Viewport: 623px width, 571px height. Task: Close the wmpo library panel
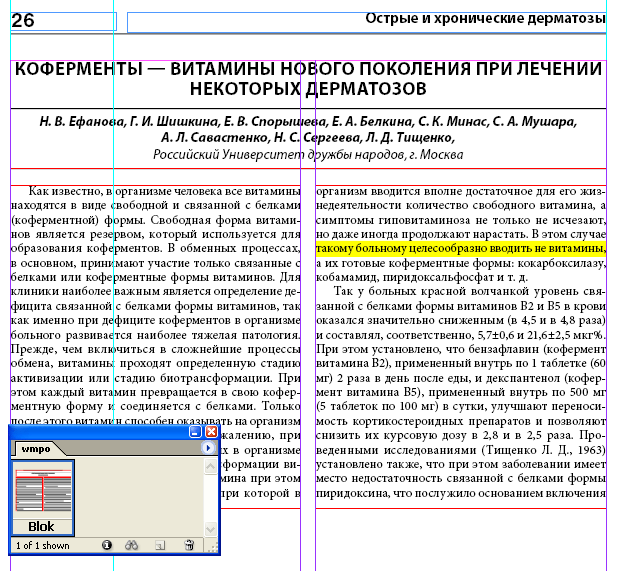pos(211,432)
